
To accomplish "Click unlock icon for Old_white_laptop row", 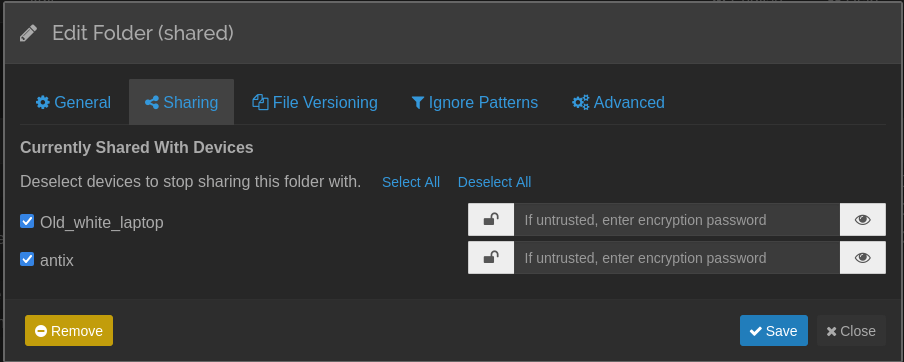I will [491, 220].
